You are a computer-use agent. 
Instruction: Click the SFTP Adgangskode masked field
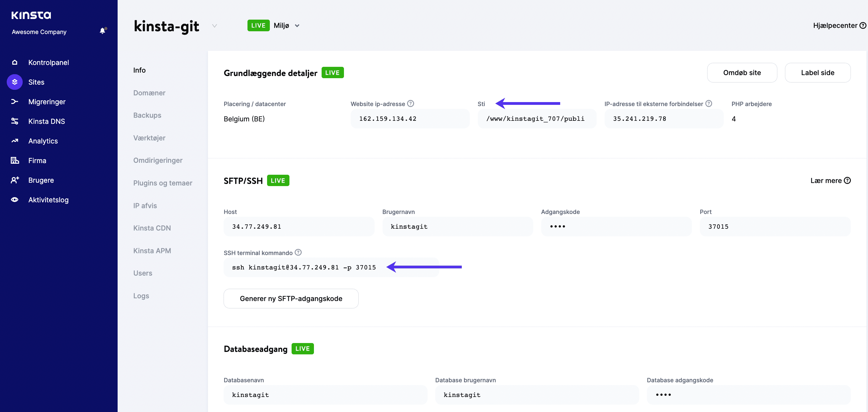616,227
